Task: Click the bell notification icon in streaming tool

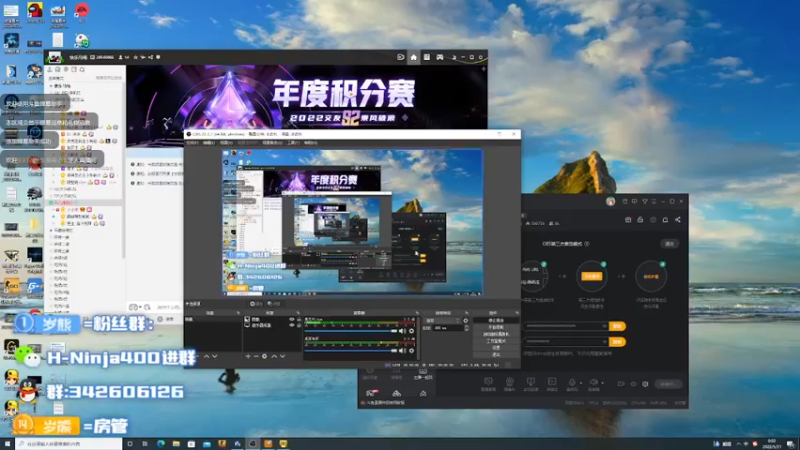Action: point(665,219)
